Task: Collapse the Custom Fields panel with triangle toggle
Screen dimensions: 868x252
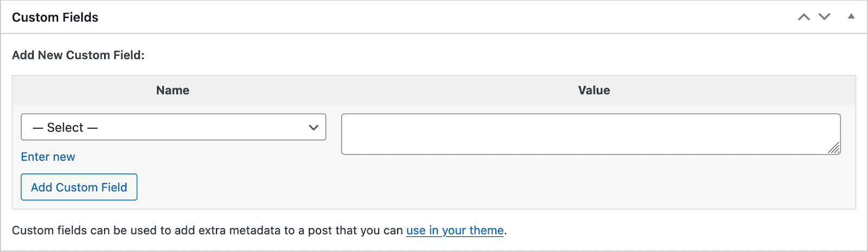Action: click(x=851, y=17)
